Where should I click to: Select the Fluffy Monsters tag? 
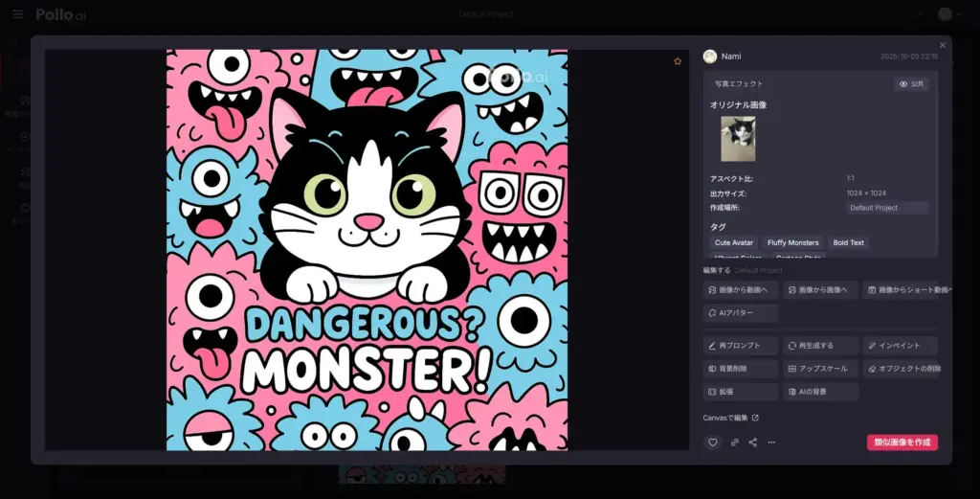tap(792, 242)
